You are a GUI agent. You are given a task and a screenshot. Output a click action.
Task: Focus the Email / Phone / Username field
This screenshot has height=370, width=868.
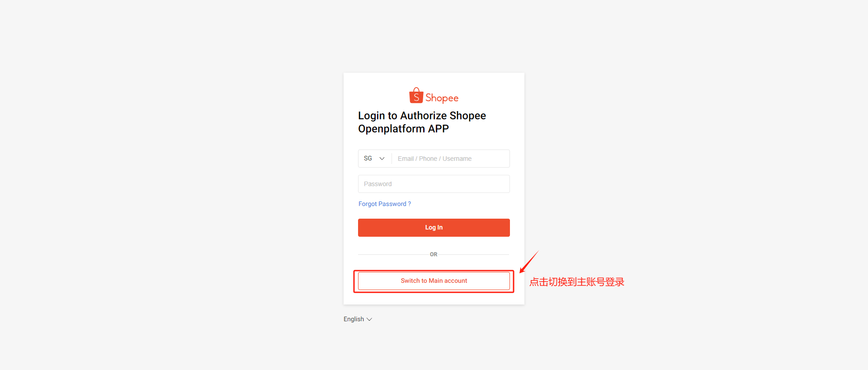[451, 159]
